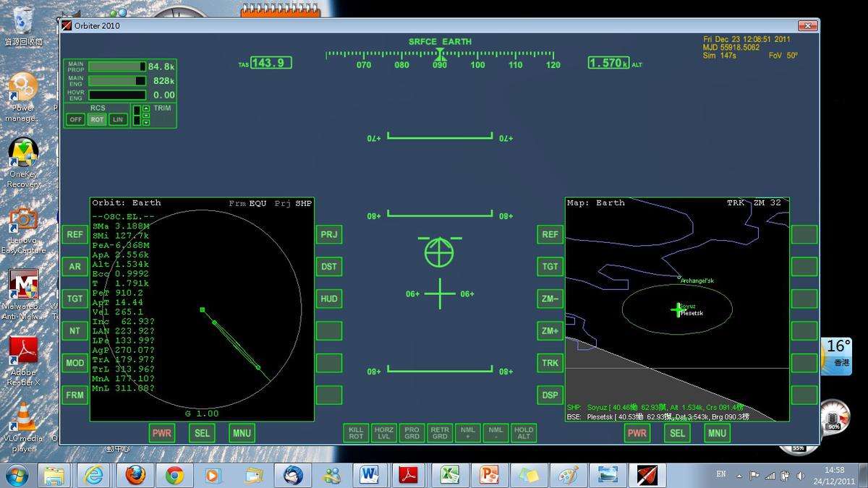Select TGT on the Orbit MFD
868x488 pixels.
click(75, 299)
